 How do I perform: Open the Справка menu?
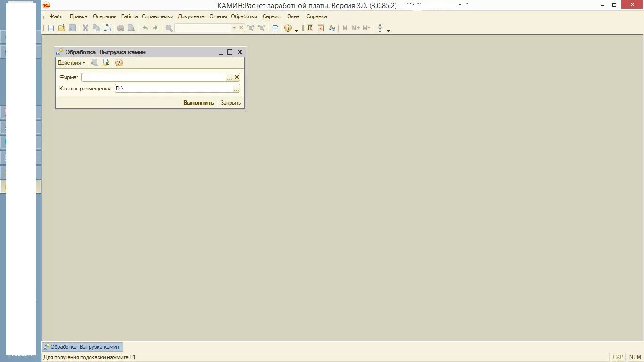[x=316, y=16]
